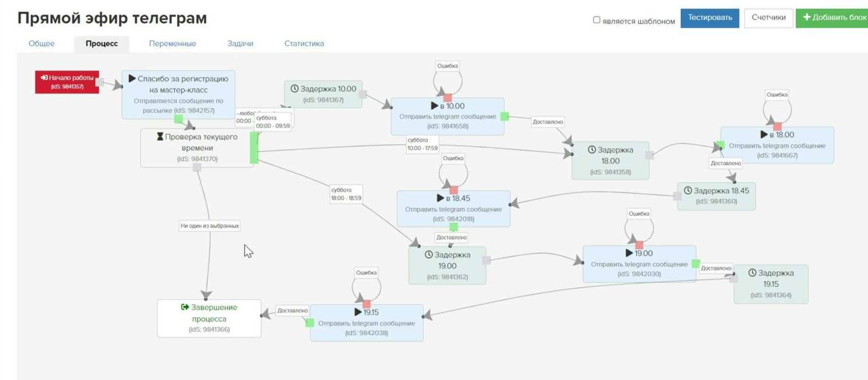Image resolution: width=868 pixels, height=380 pixels.
Task: Click the hourglass icon on «Проверка текущего времени»
Action: click(x=160, y=136)
